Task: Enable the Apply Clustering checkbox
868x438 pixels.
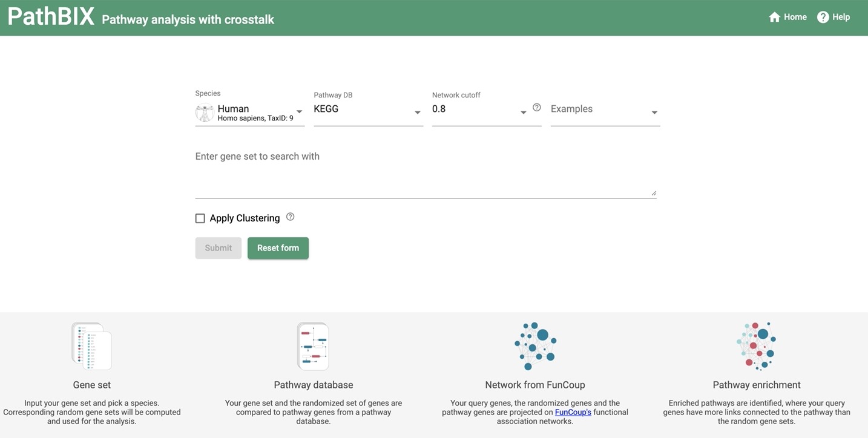Action: click(200, 218)
